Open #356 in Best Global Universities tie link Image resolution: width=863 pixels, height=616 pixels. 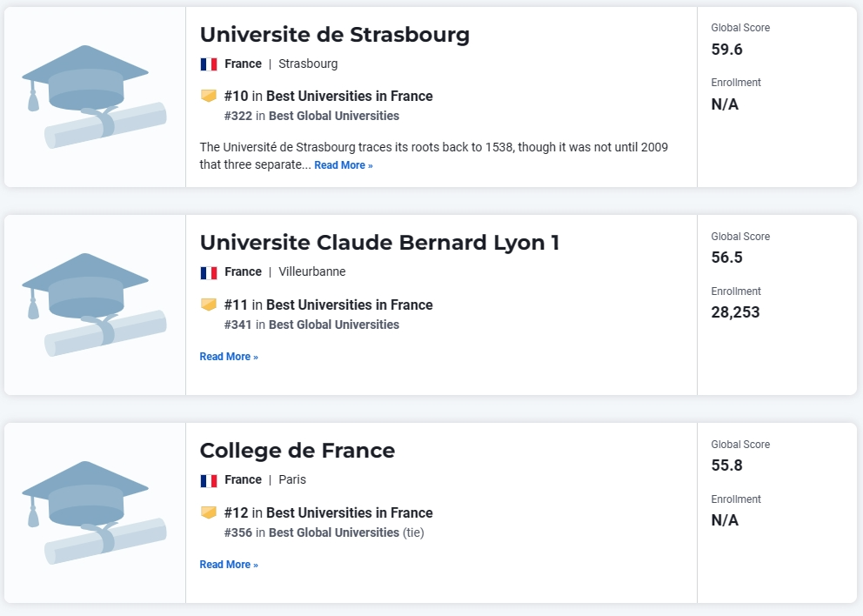324,532
